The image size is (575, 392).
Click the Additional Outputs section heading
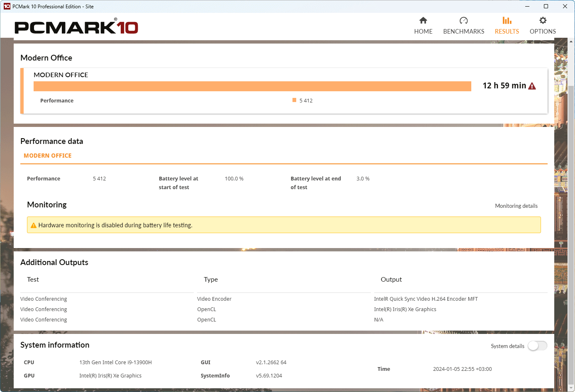54,262
